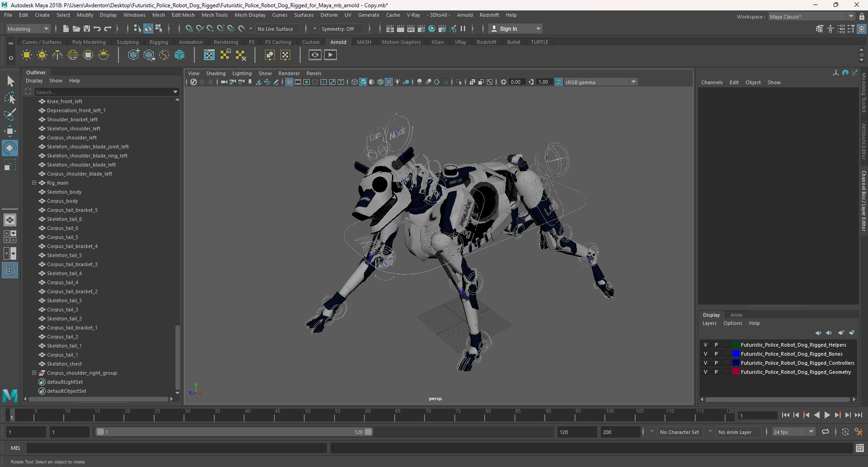Switch to Anim tab in layer editor
Image resolution: width=868 pixels, height=467 pixels.
tap(736, 315)
